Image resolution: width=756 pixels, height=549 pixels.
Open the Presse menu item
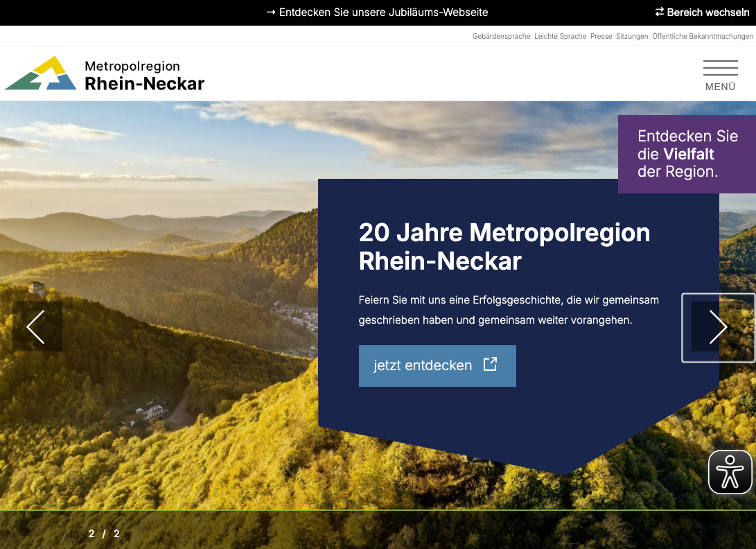(x=601, y=36)
